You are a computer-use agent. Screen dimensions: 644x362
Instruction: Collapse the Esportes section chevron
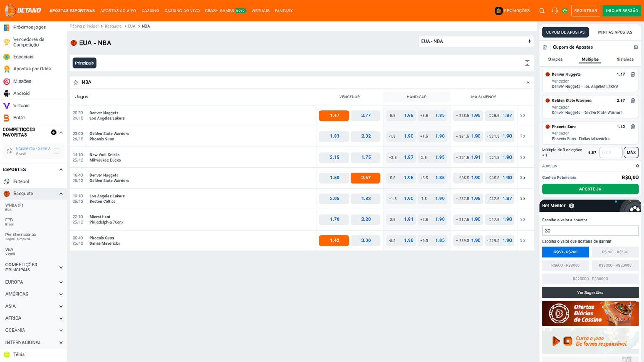61,170
